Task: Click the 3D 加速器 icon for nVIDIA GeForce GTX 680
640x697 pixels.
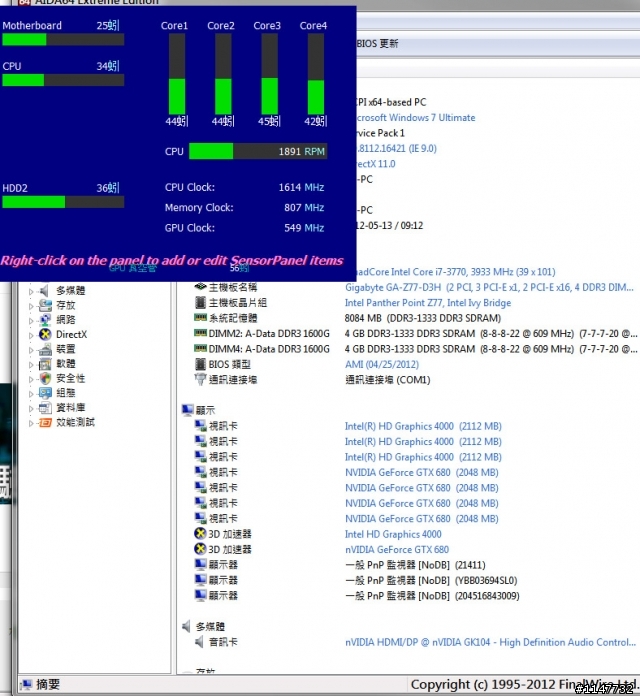Action: tap(200, 549)
